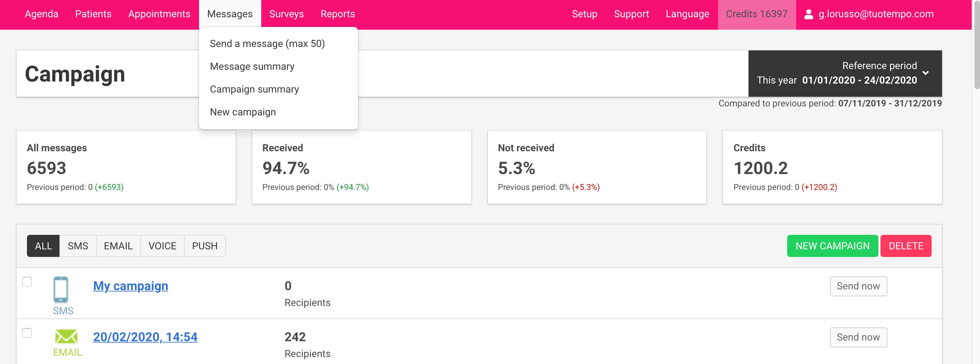Filter campaigns by PUSH
980x364 pixels.
205,246
